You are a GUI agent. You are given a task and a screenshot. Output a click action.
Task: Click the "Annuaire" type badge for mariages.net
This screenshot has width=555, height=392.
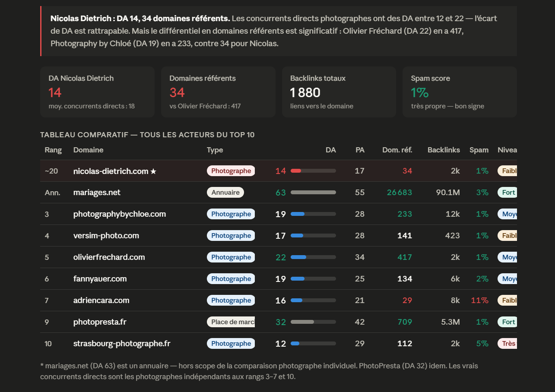coord(225,193)
